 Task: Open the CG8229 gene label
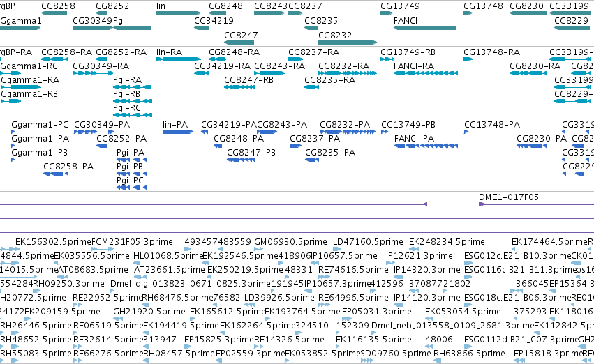click(571, 21)
